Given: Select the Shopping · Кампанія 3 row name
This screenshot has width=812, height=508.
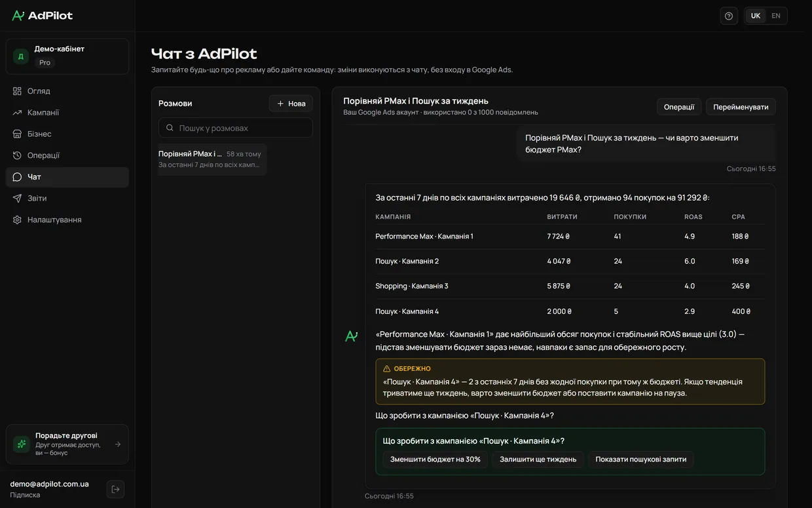Looking at the screenshot, I should click(x=412, y=286).
